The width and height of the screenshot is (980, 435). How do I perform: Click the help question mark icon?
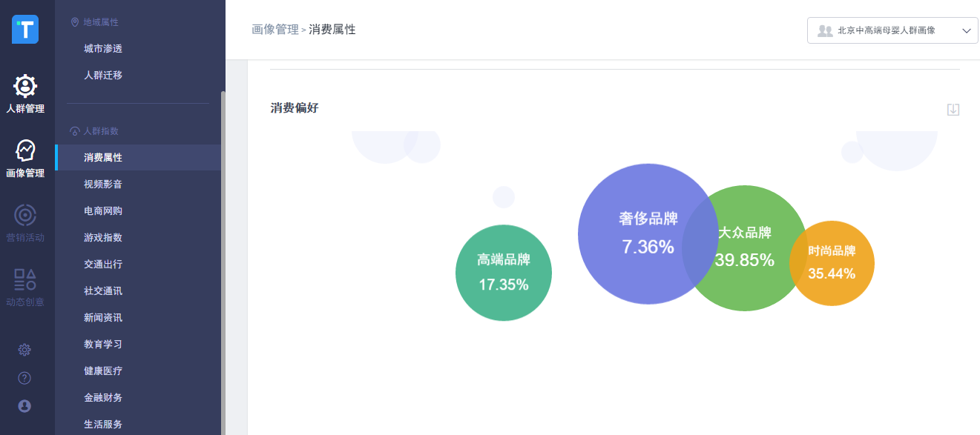click(24, 378)
